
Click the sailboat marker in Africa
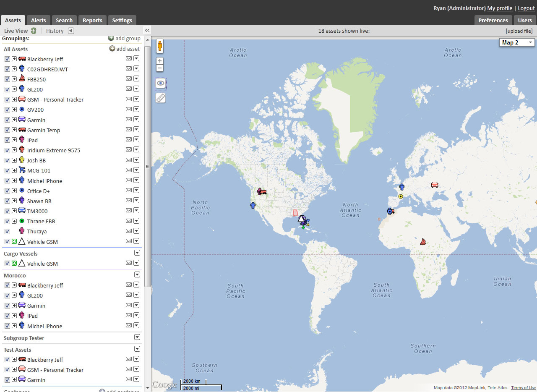click(423, 241)
